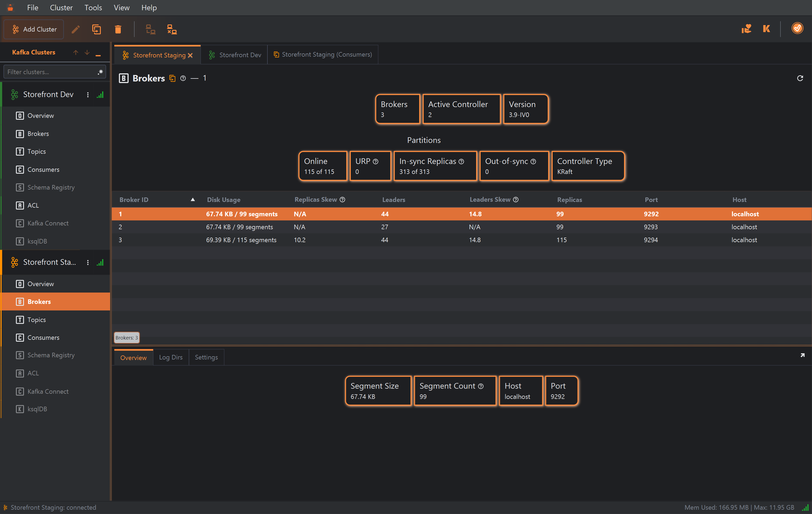Click Storefront Dev connection signal icon
Viewport: 812px width, 514px height.
click(100, 95)
